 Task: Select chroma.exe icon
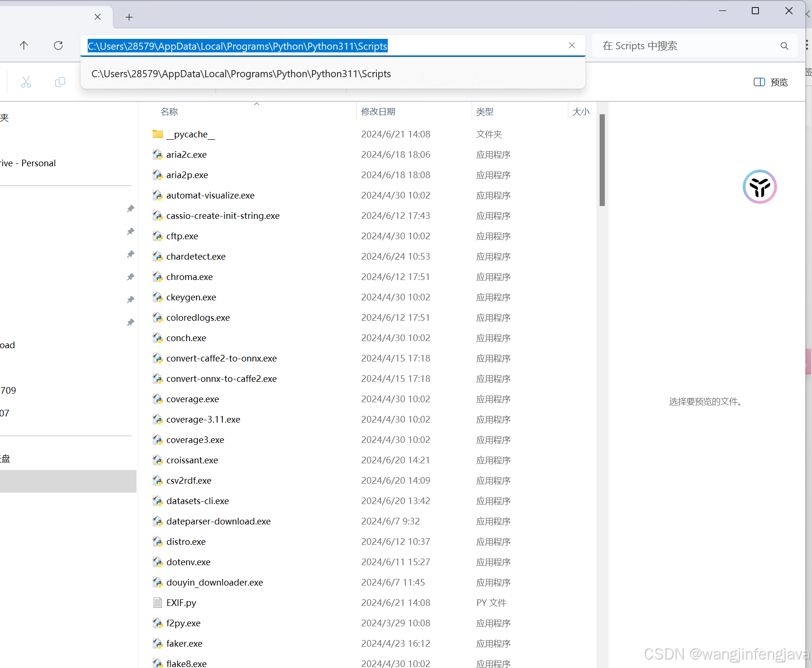[x=158, y=277]
